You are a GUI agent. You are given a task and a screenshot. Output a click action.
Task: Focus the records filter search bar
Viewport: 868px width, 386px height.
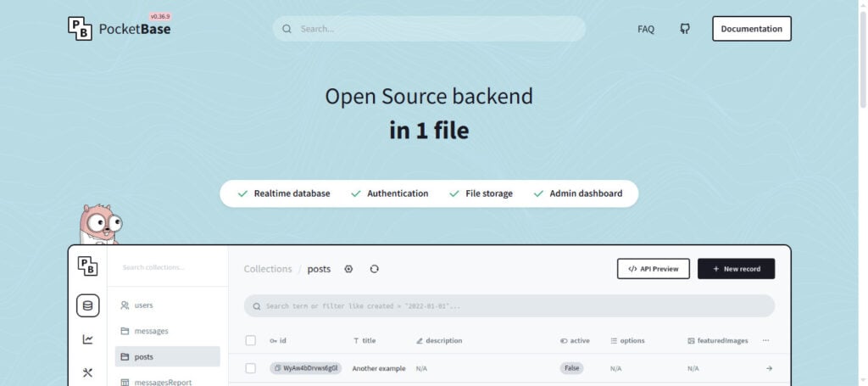tap(509, 306)
